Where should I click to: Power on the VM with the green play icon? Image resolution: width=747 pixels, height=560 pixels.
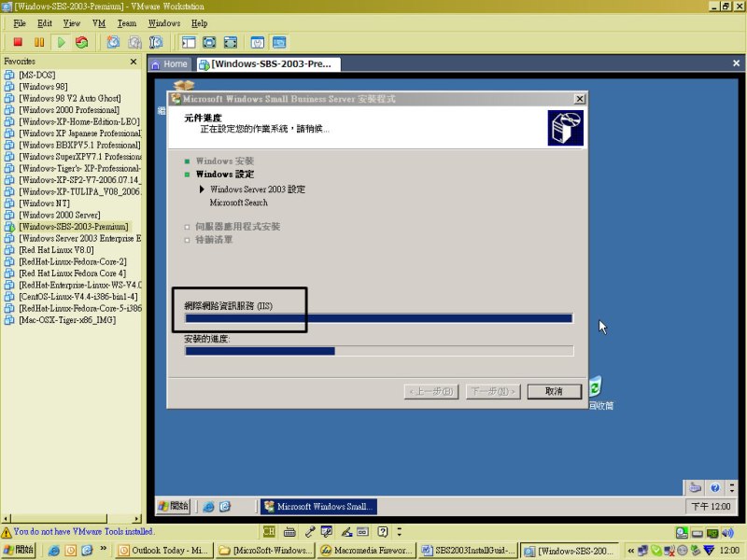pyautogui.click(x=61, y=42)
